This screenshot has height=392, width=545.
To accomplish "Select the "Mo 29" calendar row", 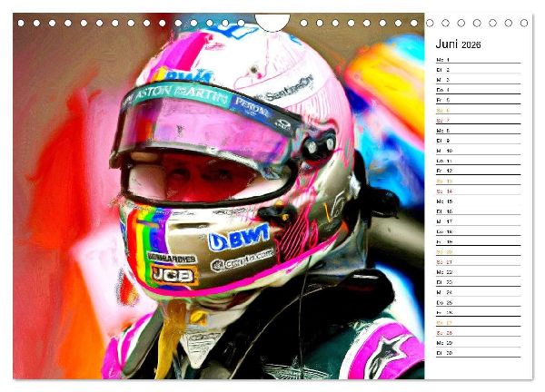I will pos(479,342).
